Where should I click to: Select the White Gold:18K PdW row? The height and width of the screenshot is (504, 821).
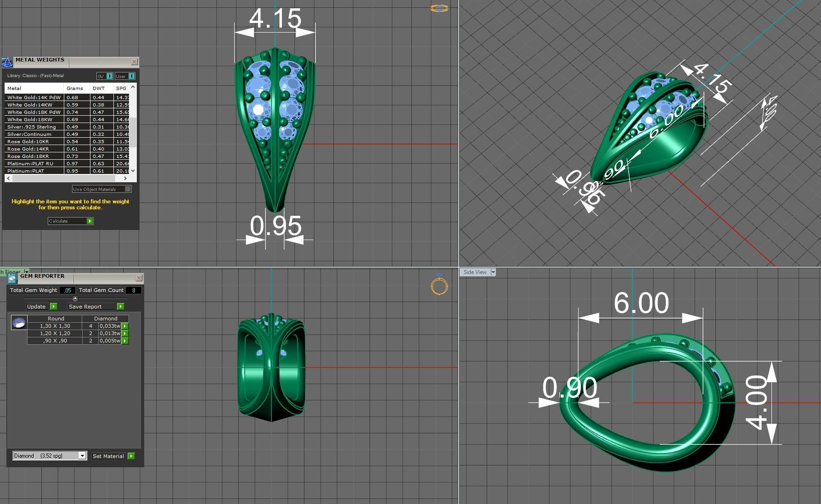(67, 112)
